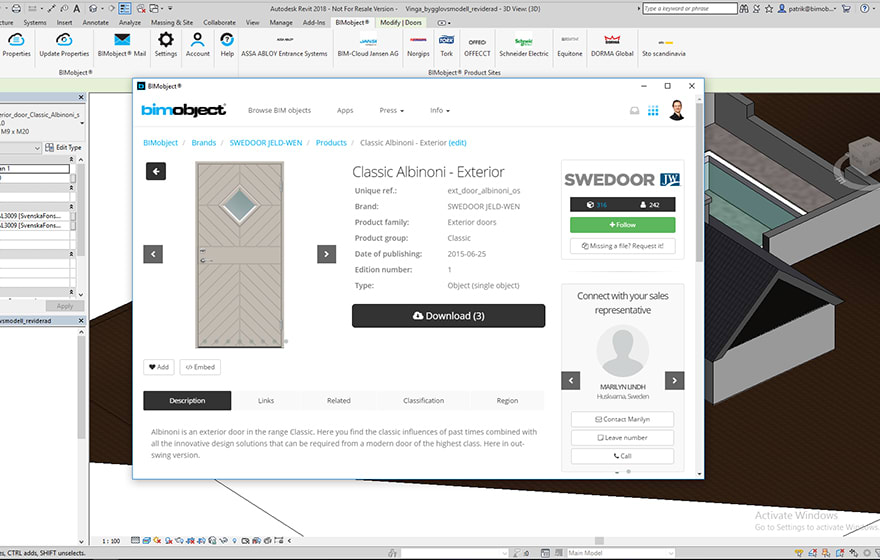This screenshot has width=880, height=560.
Task: Open the Sto scandinavia product site
Action: click(664, 46)
